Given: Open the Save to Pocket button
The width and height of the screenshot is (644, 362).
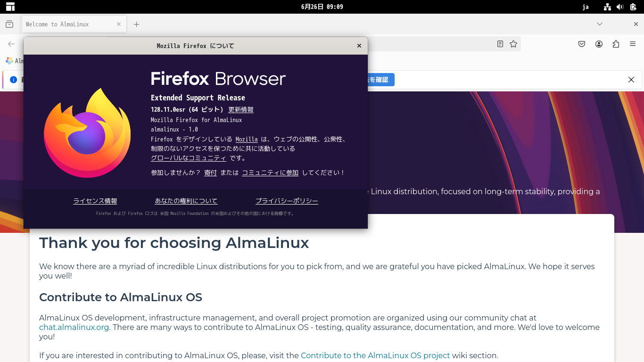Looking at the screenshot, I should [x=582, y=44].
